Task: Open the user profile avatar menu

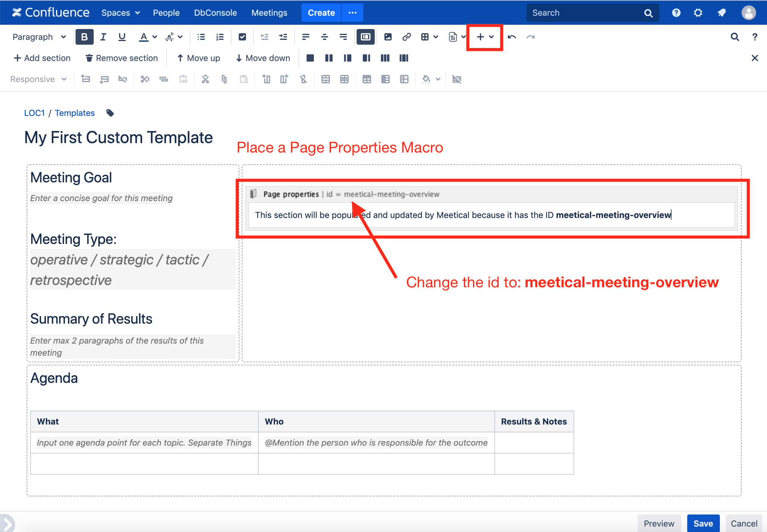Action: 749,13
